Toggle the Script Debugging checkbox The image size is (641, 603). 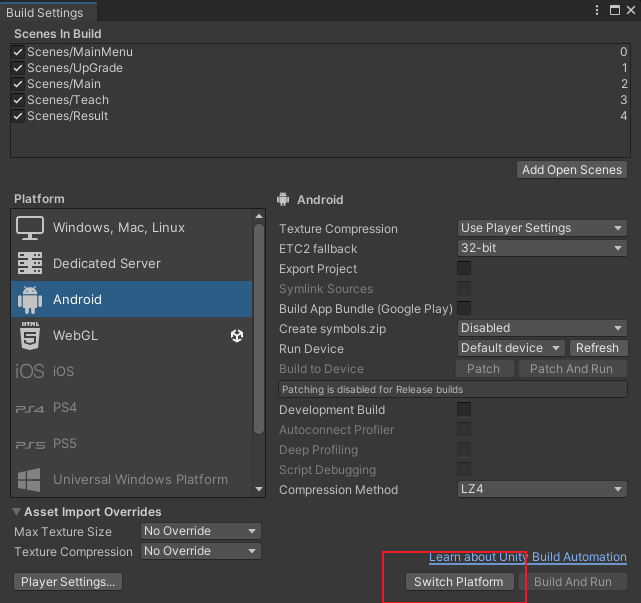click(x=464, y=469)
